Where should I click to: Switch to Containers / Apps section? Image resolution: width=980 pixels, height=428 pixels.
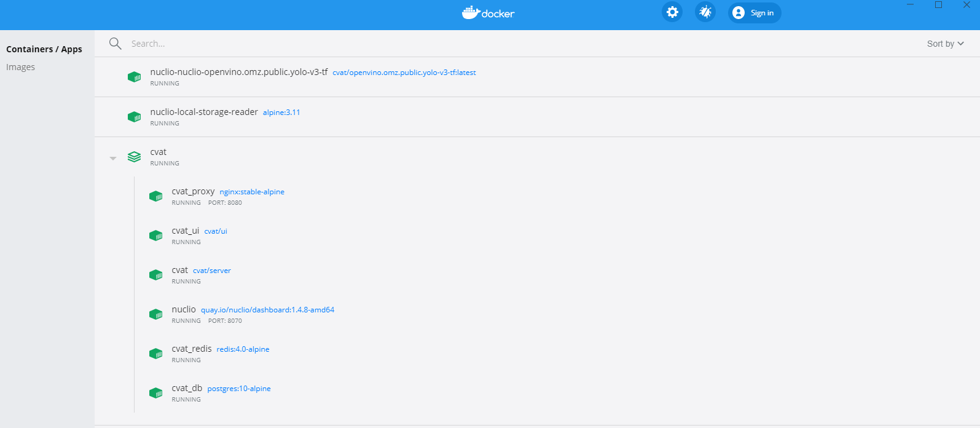(44, 49)
